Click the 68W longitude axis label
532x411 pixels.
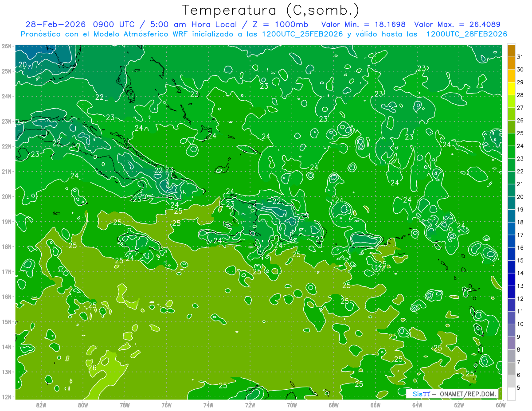point(334,405)
